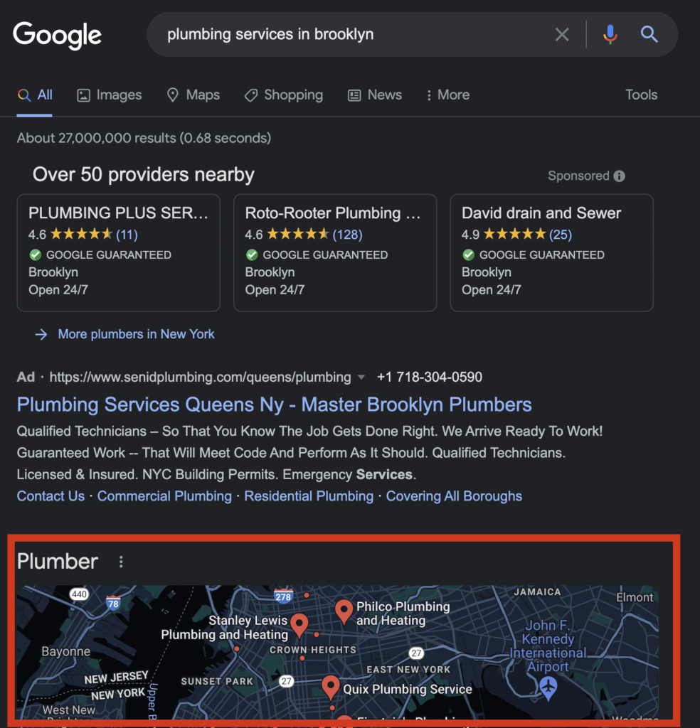Click the (11) reviews count
Viewport: 700px width, 728px height.
point(127,235)
